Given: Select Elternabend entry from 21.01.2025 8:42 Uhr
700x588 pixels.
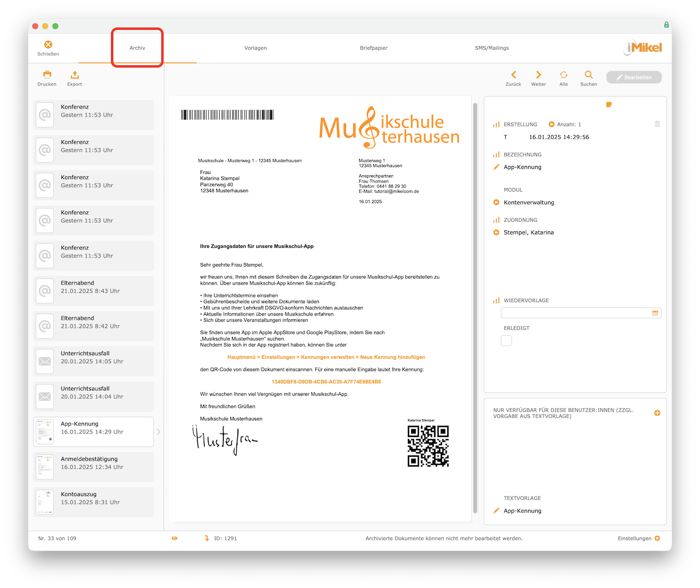Looking at the screenshot, I should click(x=94, y=326).
